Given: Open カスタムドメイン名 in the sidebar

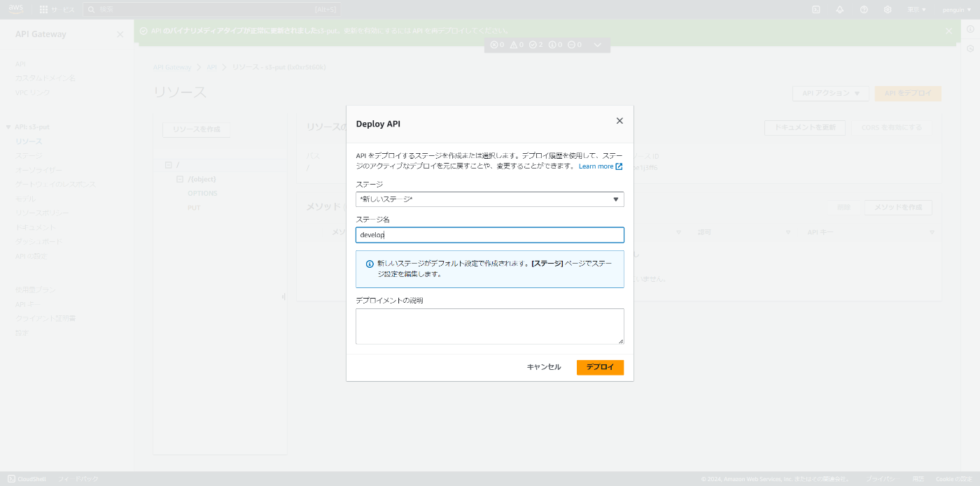Looking at the screenshot, I should [x=45, y=78].
